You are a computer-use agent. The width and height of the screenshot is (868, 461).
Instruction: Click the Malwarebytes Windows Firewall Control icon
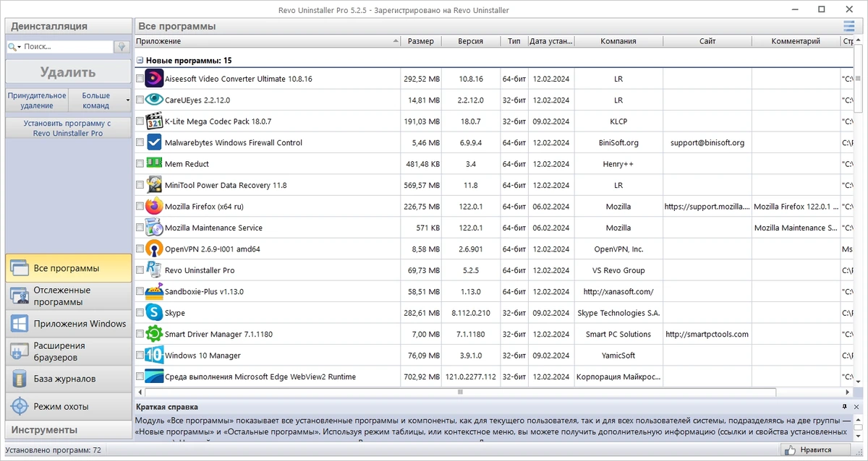[155, 142]
